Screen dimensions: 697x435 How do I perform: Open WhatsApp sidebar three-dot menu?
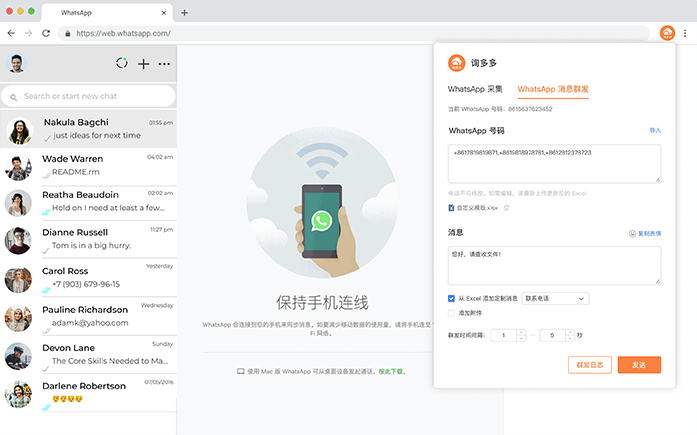pos(164,64)
